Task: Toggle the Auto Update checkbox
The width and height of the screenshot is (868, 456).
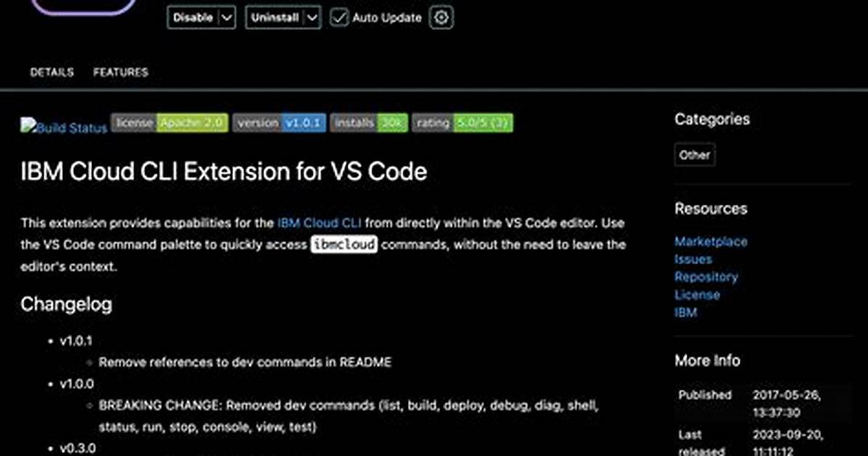Action: coord(339,17)
